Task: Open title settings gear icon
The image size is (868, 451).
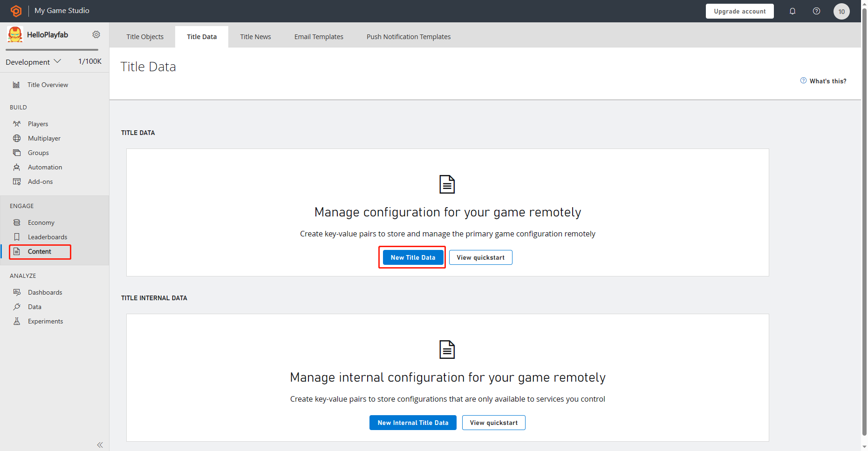Action: point(96,34)
